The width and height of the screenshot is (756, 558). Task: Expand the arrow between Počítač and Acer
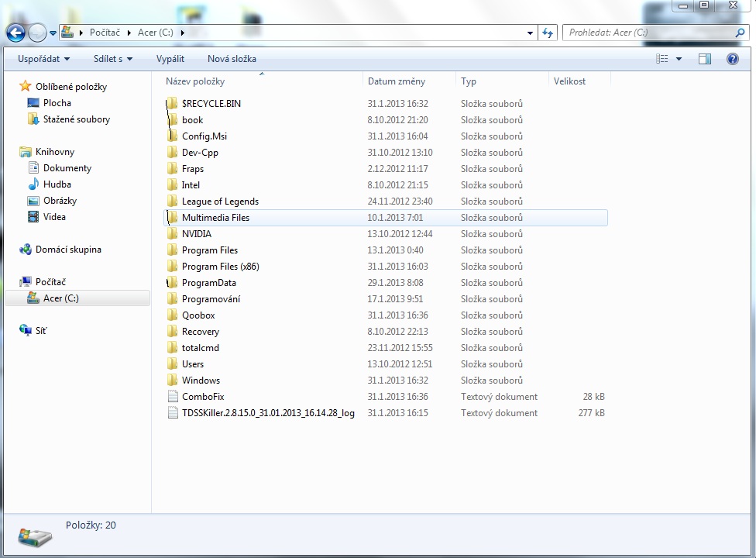(x=129, y=33)
